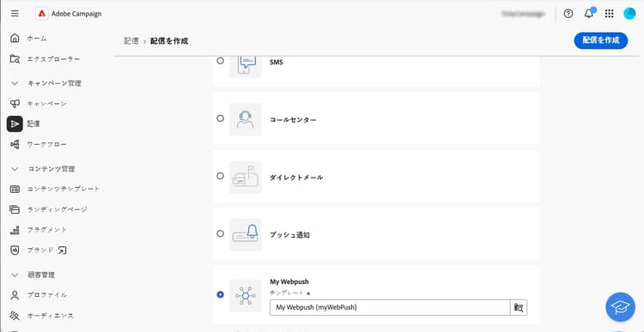
Task: Open オーディエンス in the sidebar
Action: (51, 316)
